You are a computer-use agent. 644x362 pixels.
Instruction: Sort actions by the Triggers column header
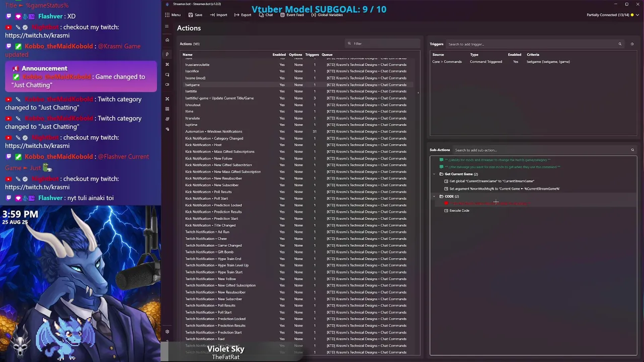[x=312, y=54]
